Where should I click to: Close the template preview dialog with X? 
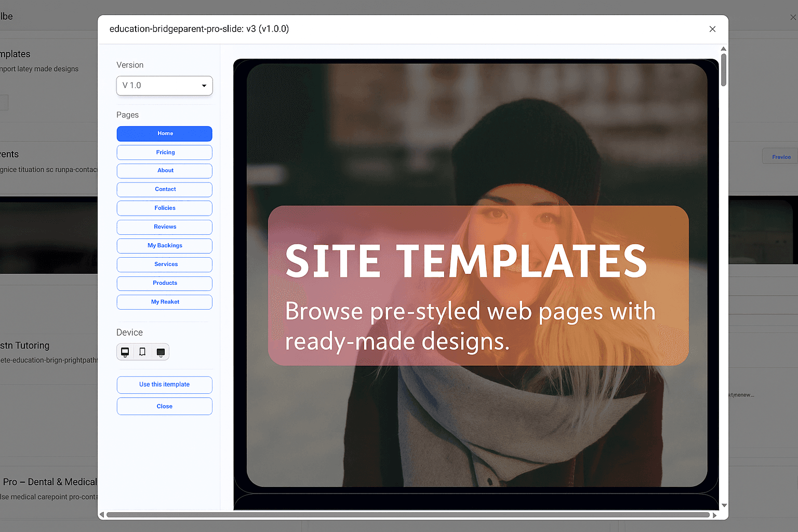coord(712,29)
